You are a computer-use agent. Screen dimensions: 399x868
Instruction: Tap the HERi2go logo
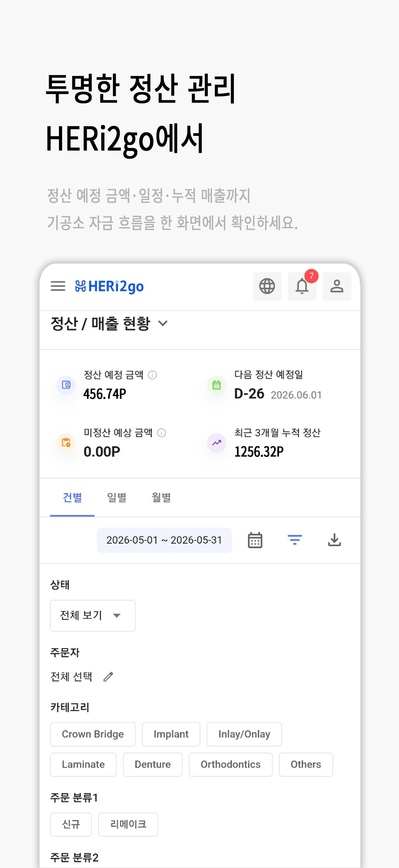(x=109, y=286)
